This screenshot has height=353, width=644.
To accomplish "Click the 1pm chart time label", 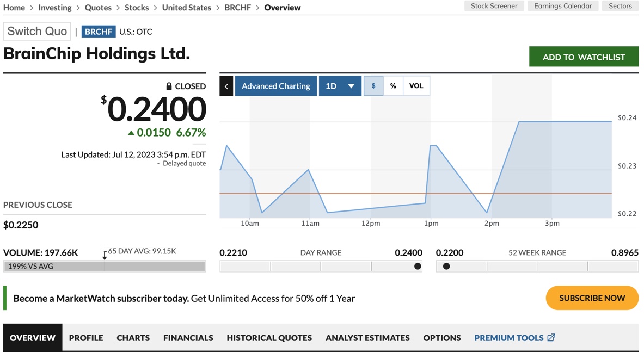I will [x=431, y=224].
